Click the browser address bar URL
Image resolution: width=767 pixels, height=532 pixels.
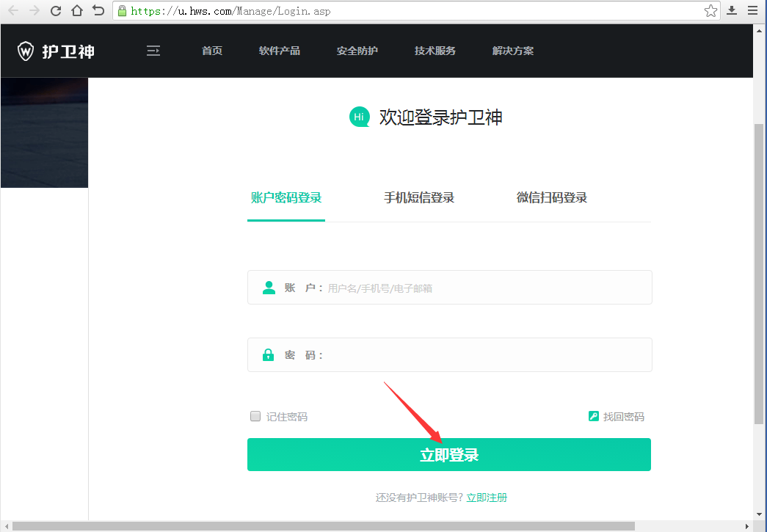click(231, 11)
